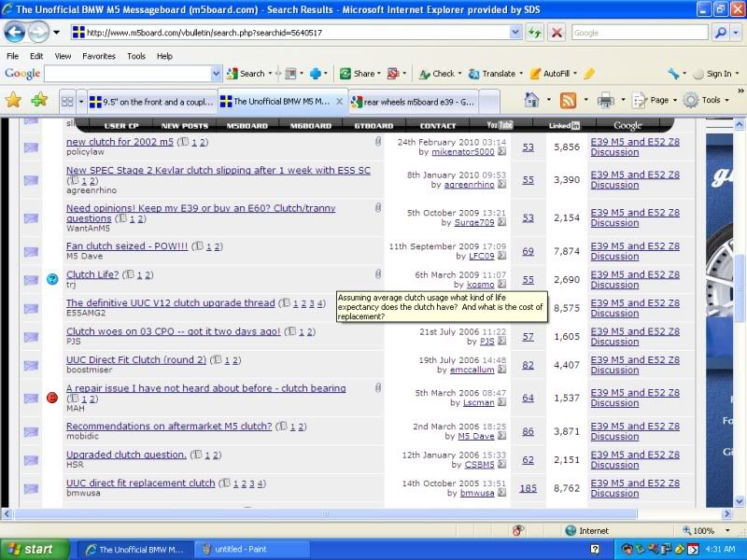The width and height of the screenshot is (747, 560).
Task: Click the Stop loading icon
Action: [557, 32]
